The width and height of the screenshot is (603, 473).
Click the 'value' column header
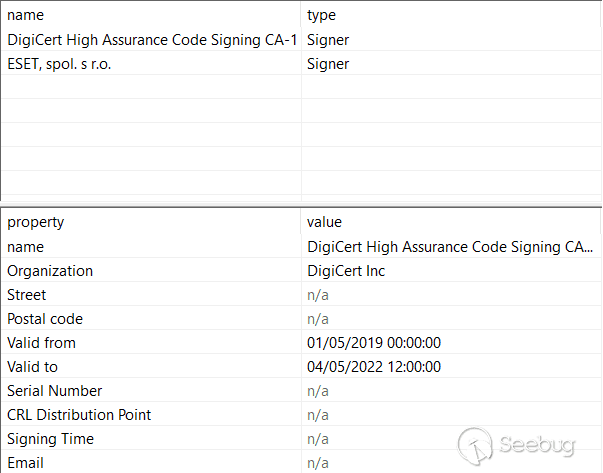[324, 222]
